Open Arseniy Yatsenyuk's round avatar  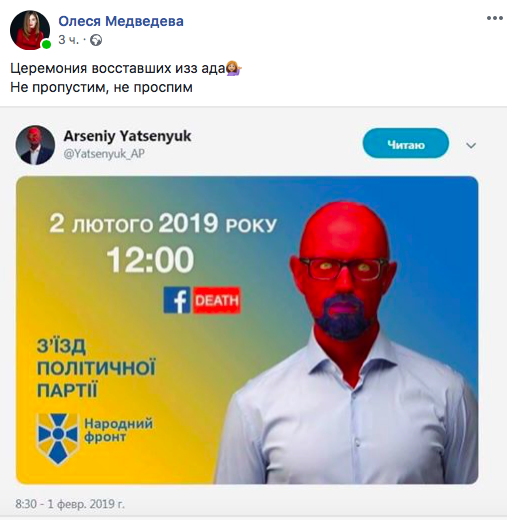point(35,145)
